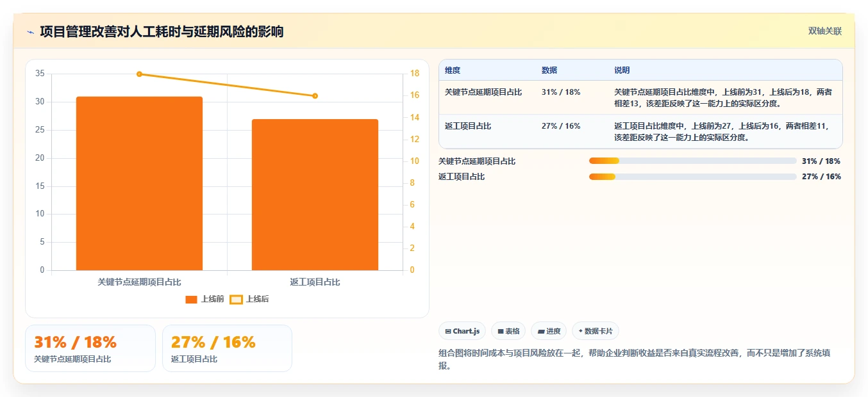Click the 数据卡片 chip star icon

(x=581, y=331)
